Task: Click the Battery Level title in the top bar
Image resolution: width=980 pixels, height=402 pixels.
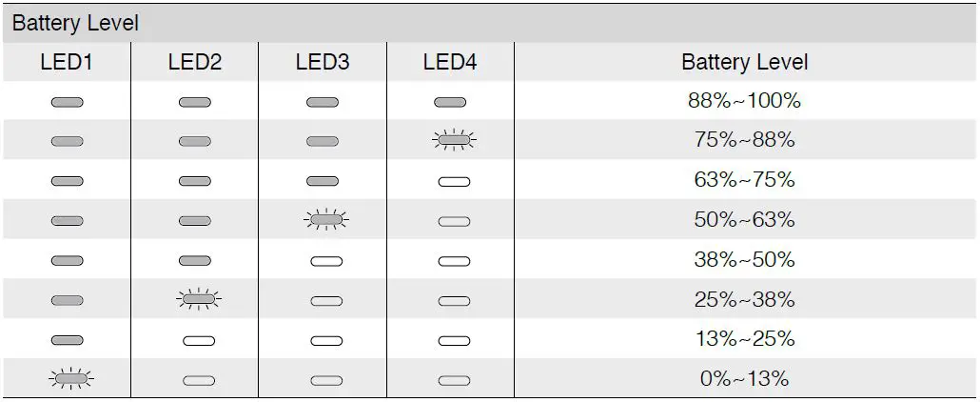Action: (x=75, y=23)
